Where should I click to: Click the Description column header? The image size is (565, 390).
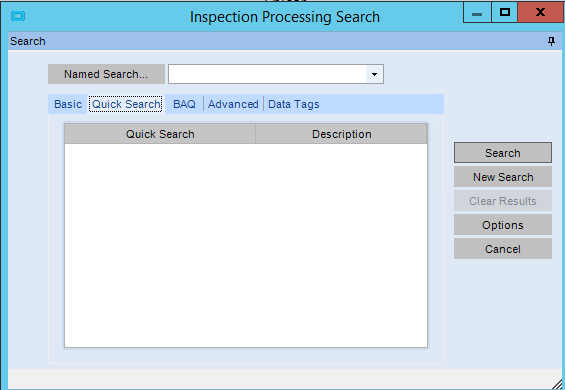click(342, 134)
